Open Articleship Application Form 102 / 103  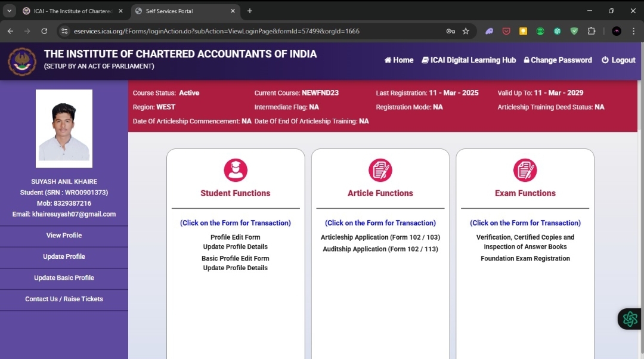coord(380,237)
